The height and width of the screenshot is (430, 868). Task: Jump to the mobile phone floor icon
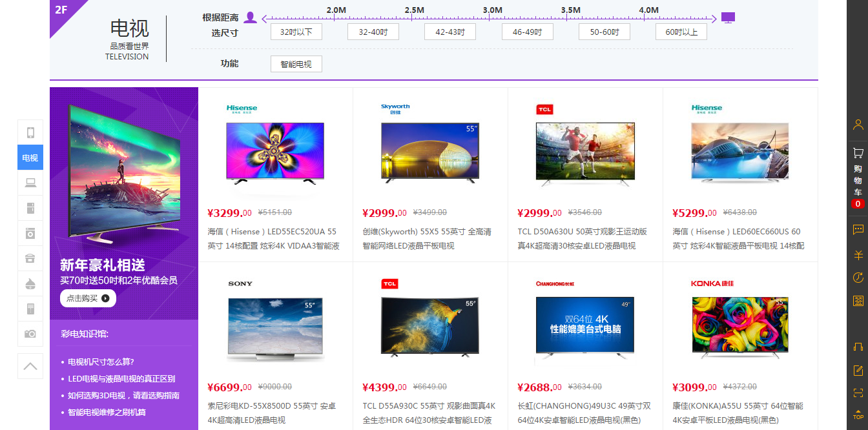click(x=30, y=132)
